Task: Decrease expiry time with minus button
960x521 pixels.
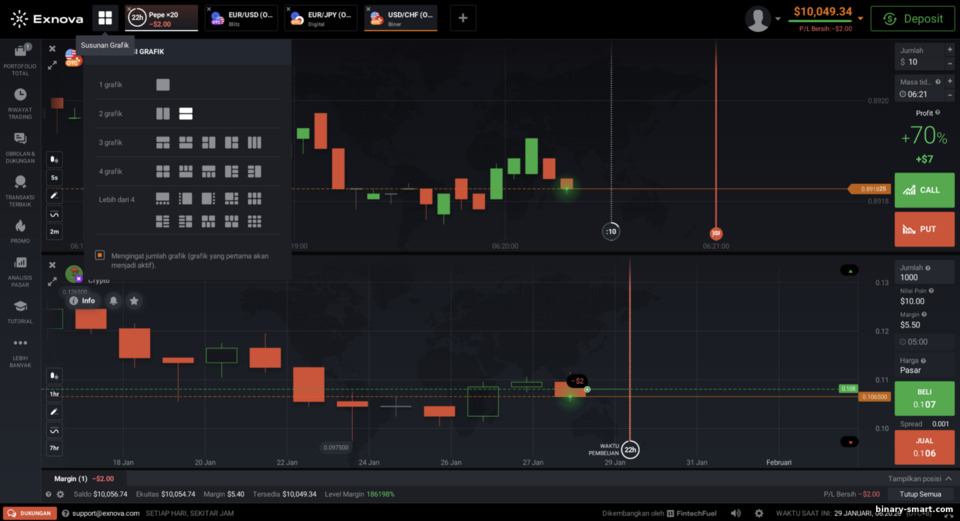Action: [950, 95]
